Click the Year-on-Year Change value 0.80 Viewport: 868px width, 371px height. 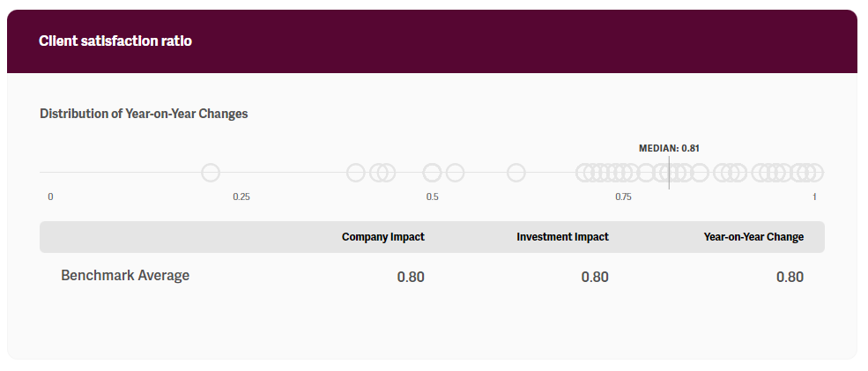(790, 277)
